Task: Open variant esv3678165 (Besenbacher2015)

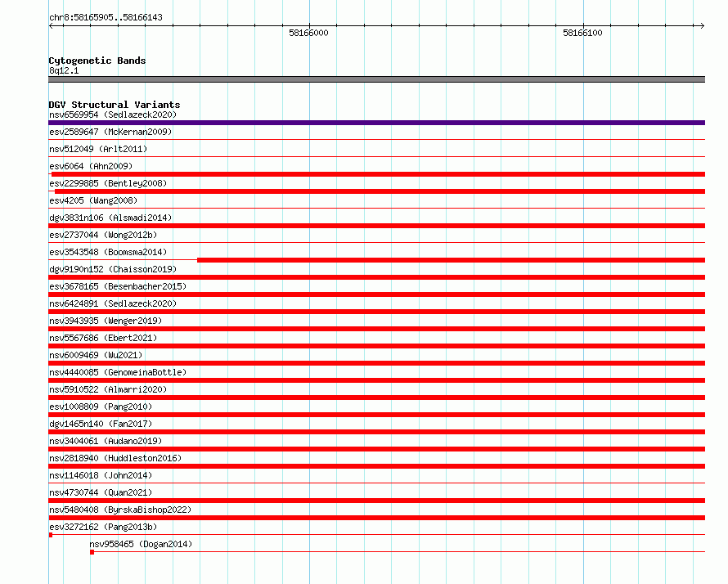Action: (118, 286)
